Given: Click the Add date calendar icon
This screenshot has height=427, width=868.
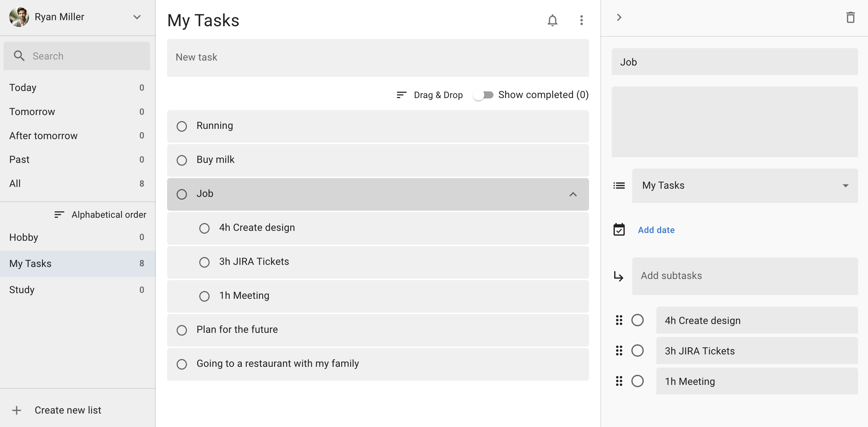Looking at the screenshot, I should [x=619, y=230].
